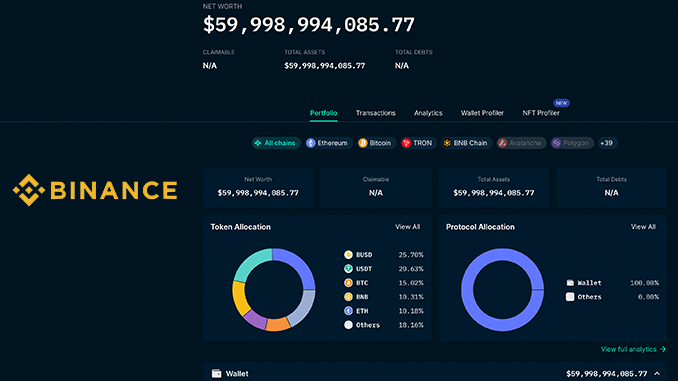678x381 pixels.
Task: Switch to the Transactions tab
Action: tap(375, 113)
